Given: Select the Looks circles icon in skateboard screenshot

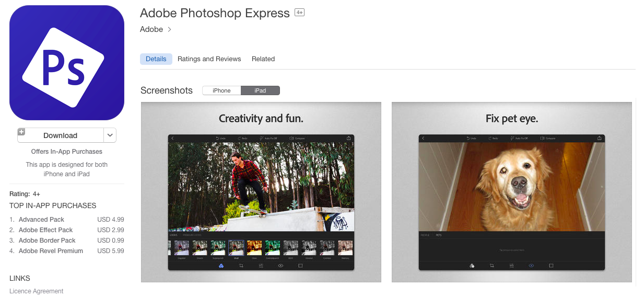Looking at the screenshot, I should click(x=221, y=266).
